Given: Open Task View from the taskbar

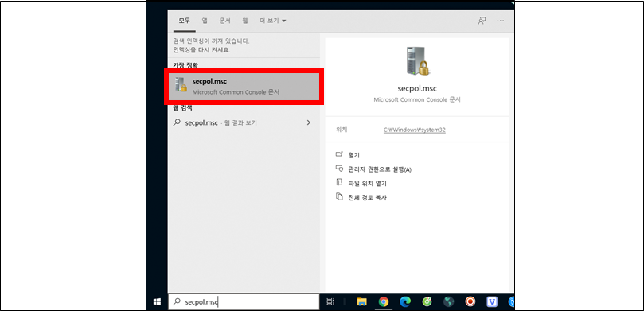Looking at the screenshot, I should point(330,302).
